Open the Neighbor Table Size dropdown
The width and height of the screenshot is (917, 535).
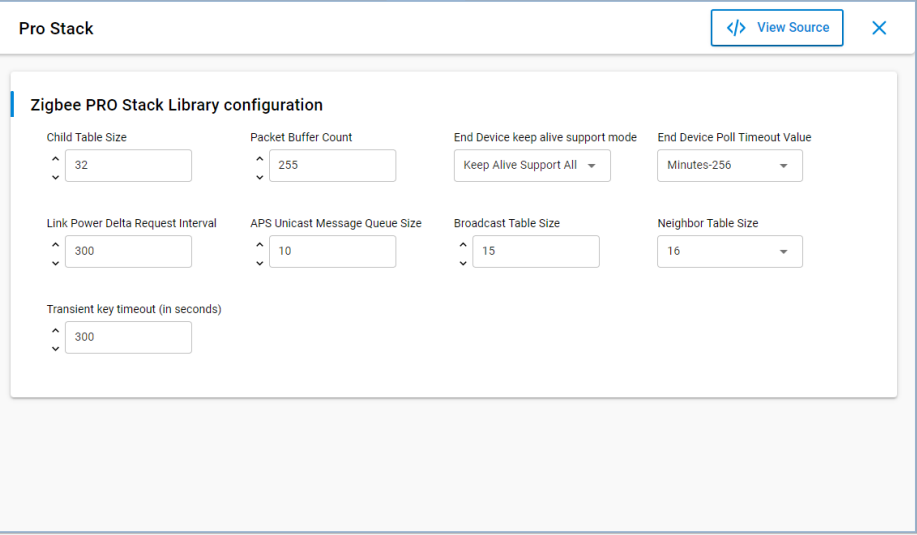tap(729, 252)
